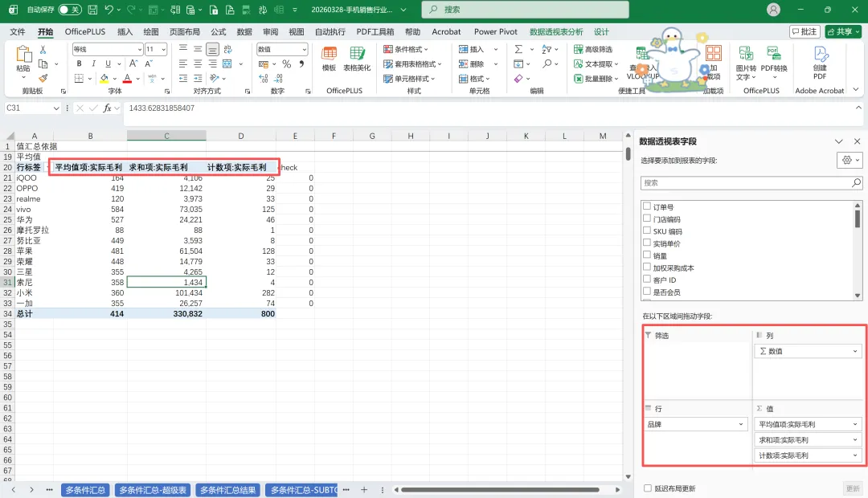Increase decimal places
This screenshot has width=868, height=498.
264,79
